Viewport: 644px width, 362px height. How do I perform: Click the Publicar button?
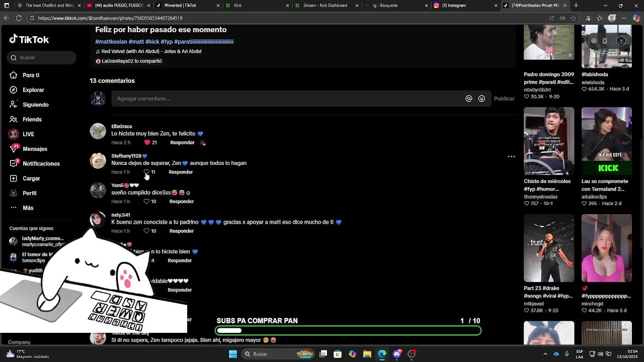pyautogui.click(x=504, y=99)
